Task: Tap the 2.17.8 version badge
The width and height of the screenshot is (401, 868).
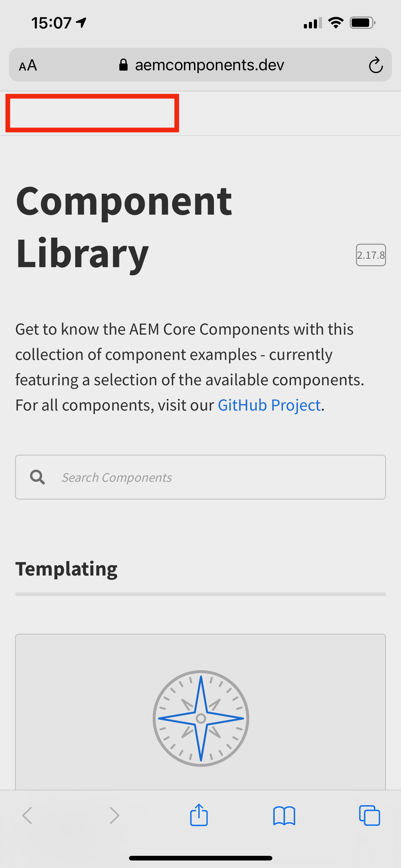Action: coord(371,255)
